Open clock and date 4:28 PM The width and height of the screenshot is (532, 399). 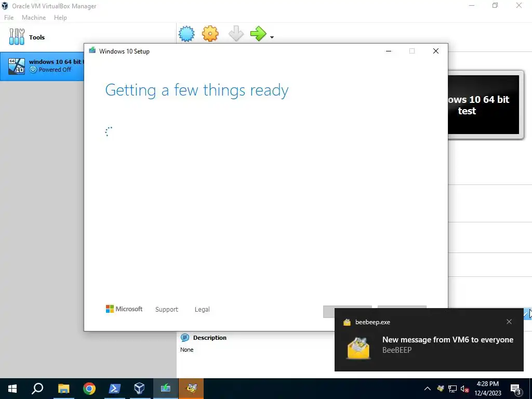[488, 389]
